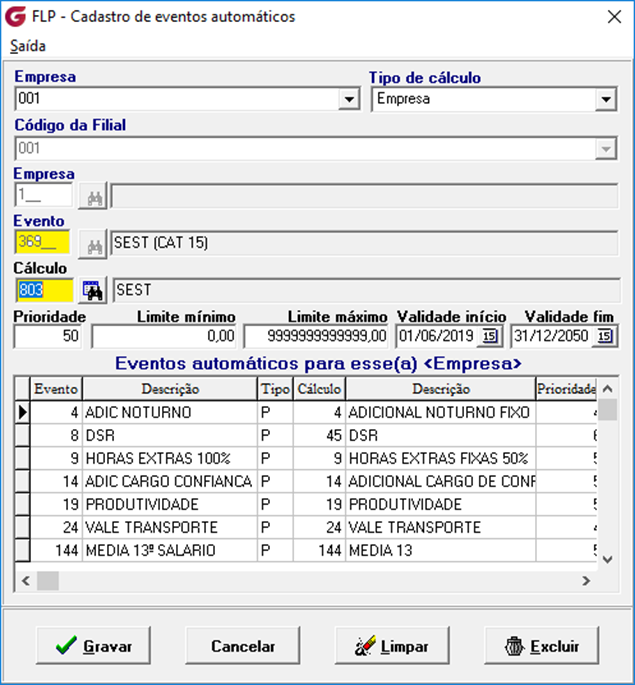Open the Cálculo lookup binoculars icon

[93, 290]
